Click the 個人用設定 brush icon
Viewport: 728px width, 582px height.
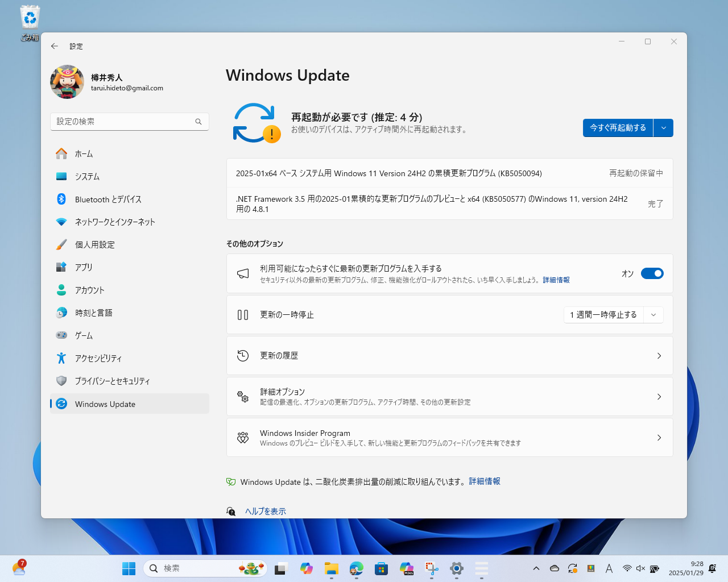pos(63,244)
